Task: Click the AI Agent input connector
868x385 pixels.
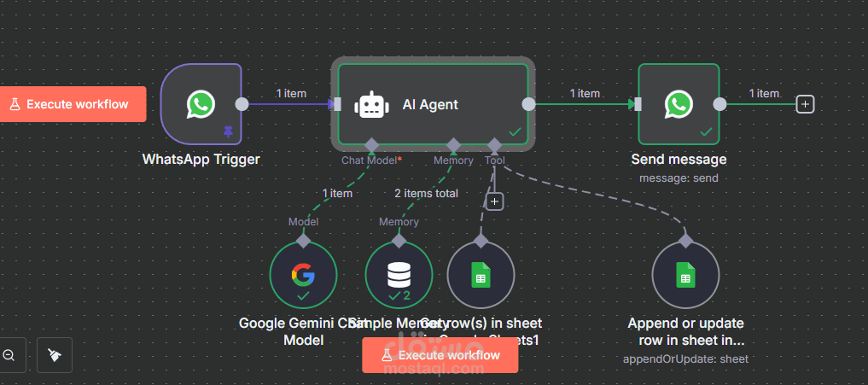Action: tap(337, 104)
